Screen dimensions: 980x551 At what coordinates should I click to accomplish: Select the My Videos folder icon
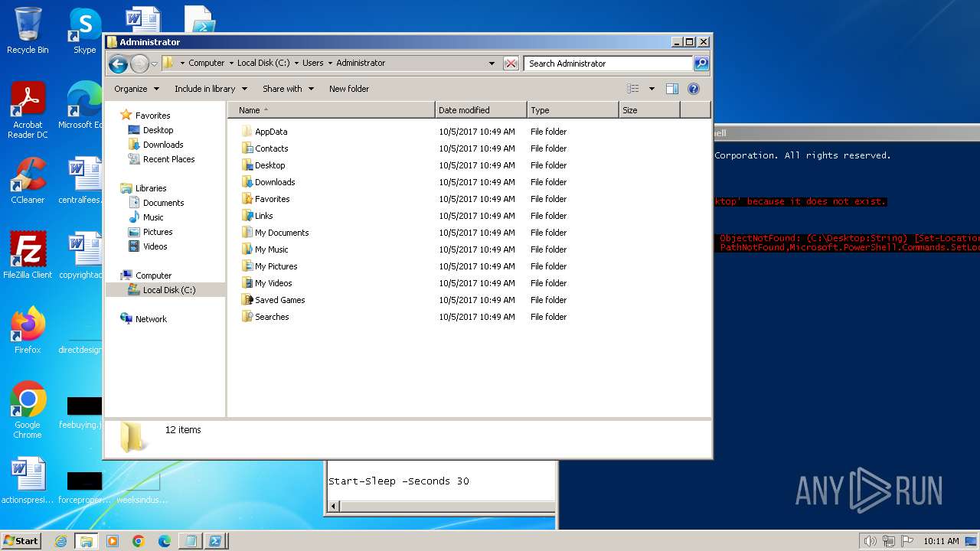(x=247, y=283)
